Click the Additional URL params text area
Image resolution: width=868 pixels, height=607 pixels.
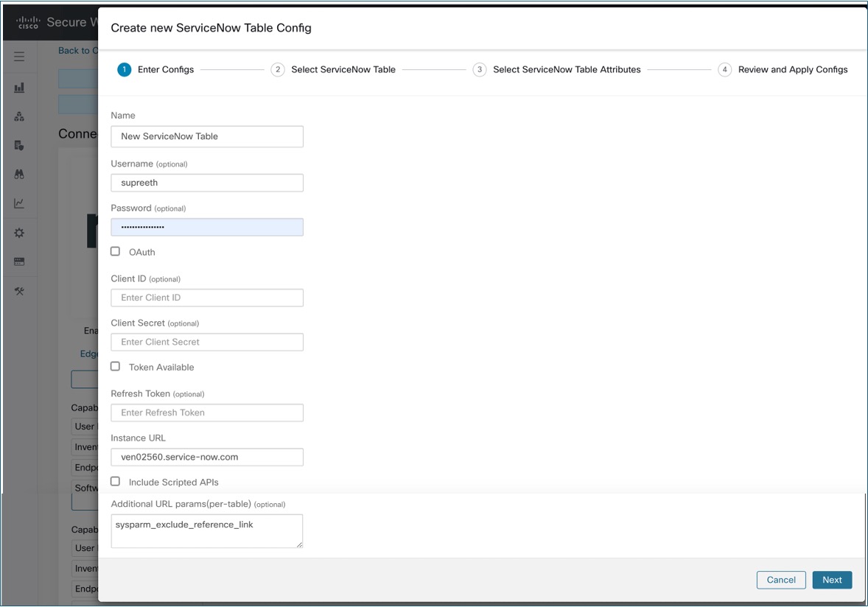207,531
